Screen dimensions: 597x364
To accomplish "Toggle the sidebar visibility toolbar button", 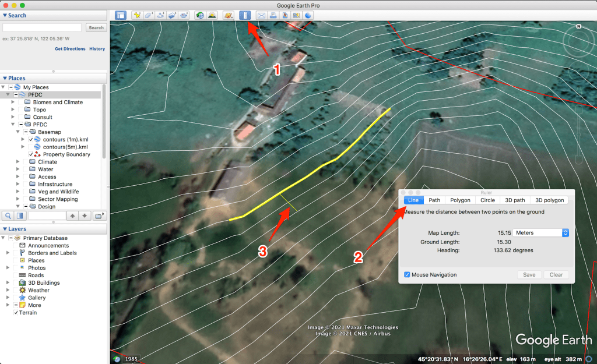I will pyautogui.click(x=121, y=15).
